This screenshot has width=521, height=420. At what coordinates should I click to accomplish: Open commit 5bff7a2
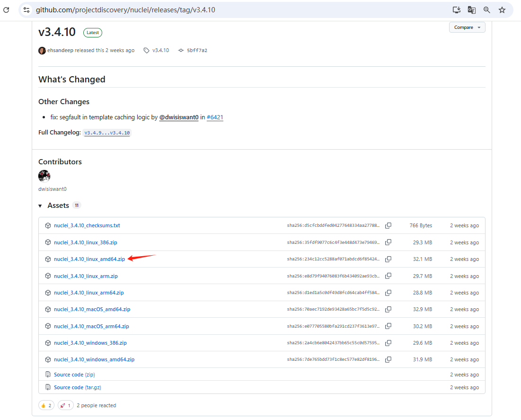pos(197,51)
